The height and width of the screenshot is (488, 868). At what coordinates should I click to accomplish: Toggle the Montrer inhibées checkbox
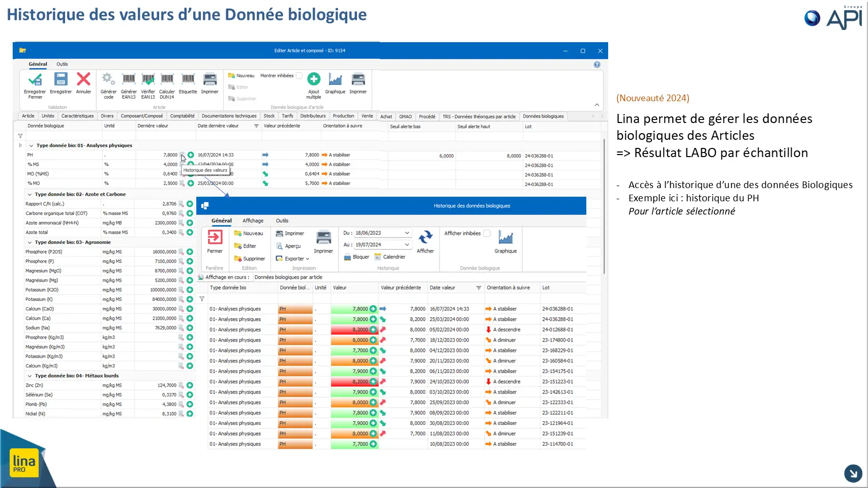pyautogui.click(x=299, y=76)
